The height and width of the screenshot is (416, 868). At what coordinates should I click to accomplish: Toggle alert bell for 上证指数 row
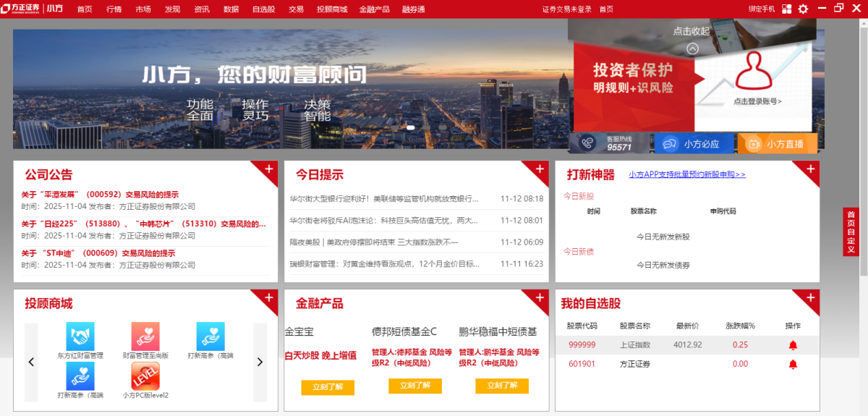click(x=793, y=345)
